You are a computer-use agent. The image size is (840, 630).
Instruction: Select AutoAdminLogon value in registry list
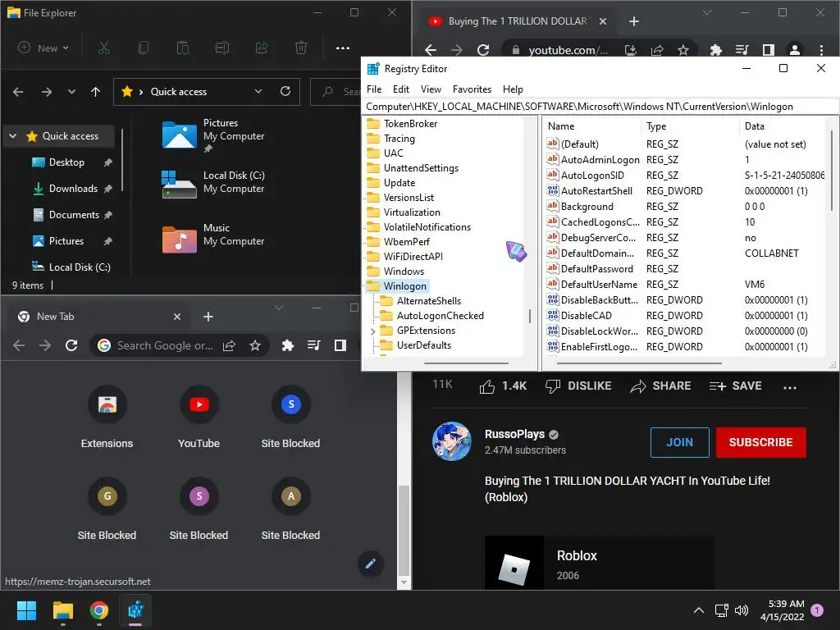(x=600, y=160)
